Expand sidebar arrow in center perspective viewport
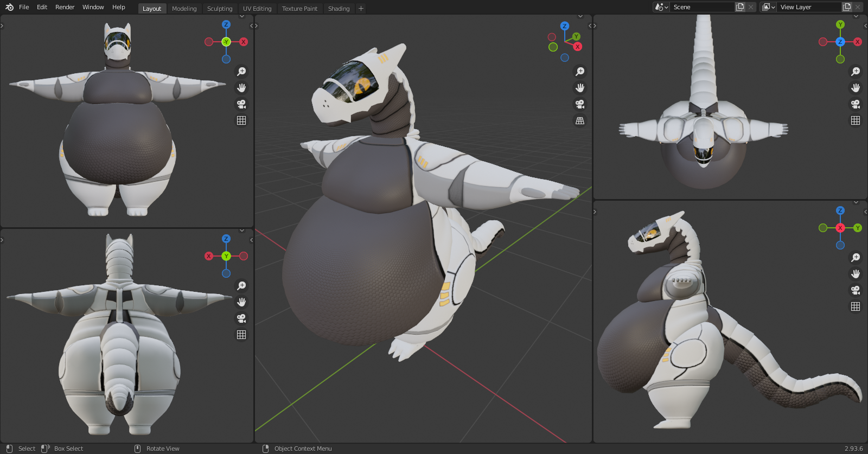Viewport: 868px width, 454px height. tap(590, 25)
